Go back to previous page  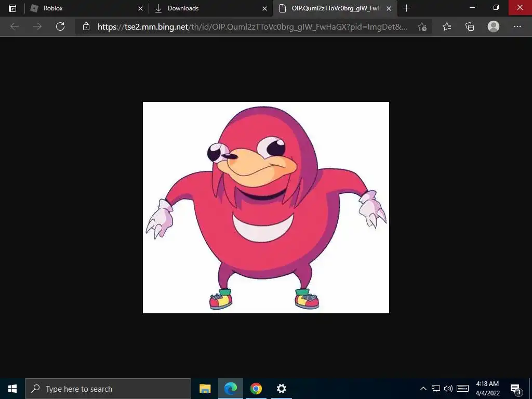(x=14, y=26)
